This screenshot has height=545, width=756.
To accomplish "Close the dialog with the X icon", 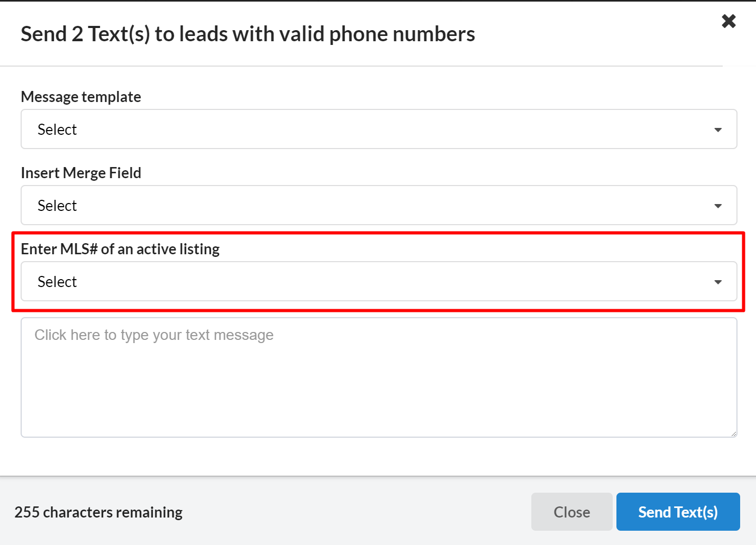I will tap(729, 21).
